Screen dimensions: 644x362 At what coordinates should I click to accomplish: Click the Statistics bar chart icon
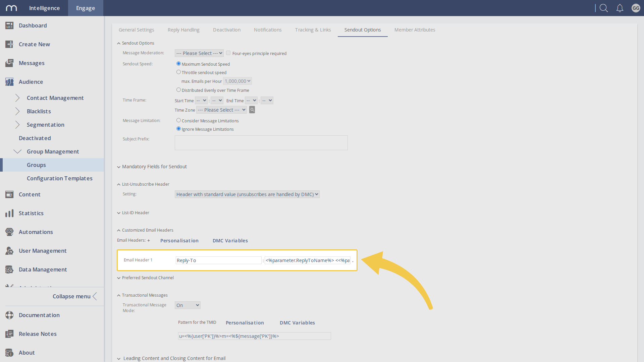[9, 213]
